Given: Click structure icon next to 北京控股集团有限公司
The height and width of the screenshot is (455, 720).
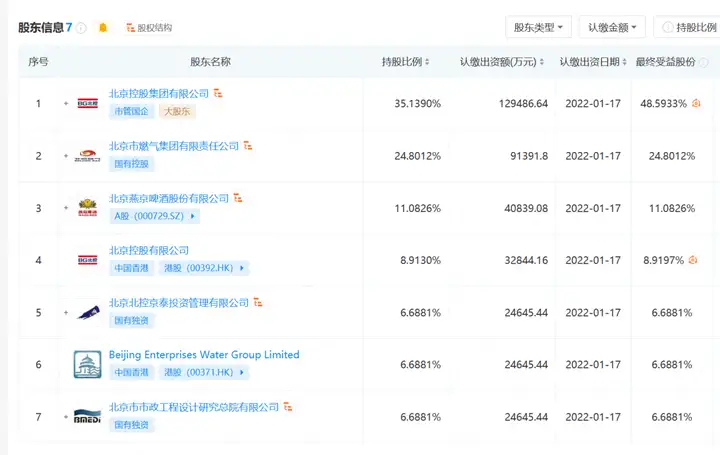Looking at the screenshot, I should [218, 93].
